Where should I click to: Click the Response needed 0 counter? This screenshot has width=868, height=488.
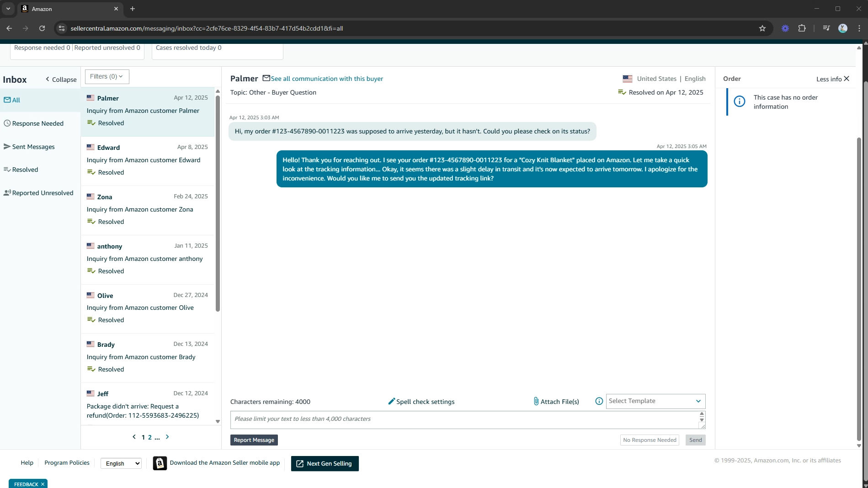click(42, 48)
